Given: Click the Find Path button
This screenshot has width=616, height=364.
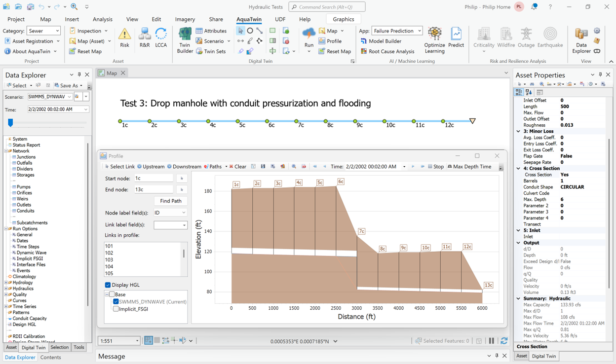Looking at the screenshot, I should point(171,201).
